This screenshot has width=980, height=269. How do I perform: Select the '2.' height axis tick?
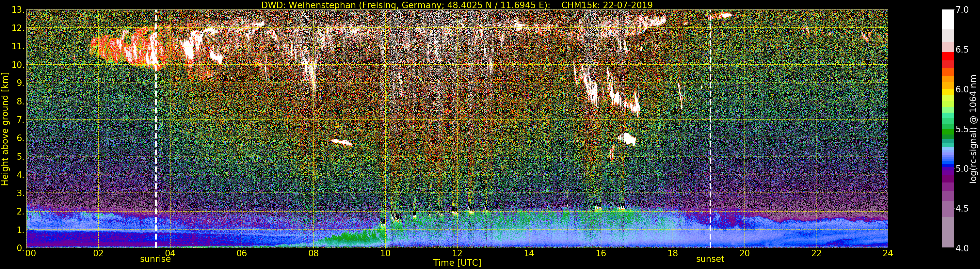click(x=20, y=211)
